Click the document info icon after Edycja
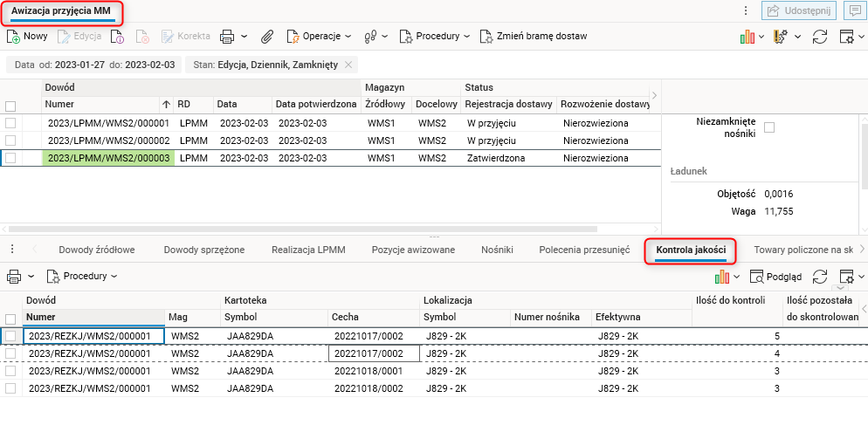This screenshot has width=868, height=425. pos(117,37)
